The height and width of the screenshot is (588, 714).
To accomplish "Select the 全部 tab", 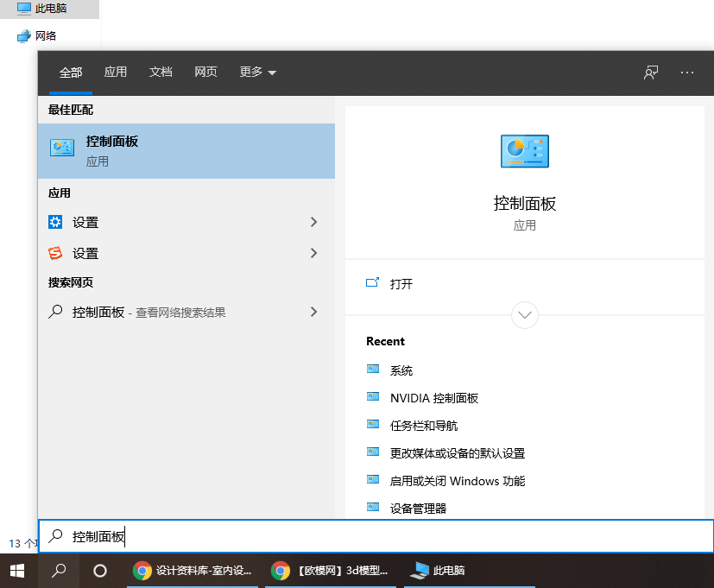I will [71, 72].
